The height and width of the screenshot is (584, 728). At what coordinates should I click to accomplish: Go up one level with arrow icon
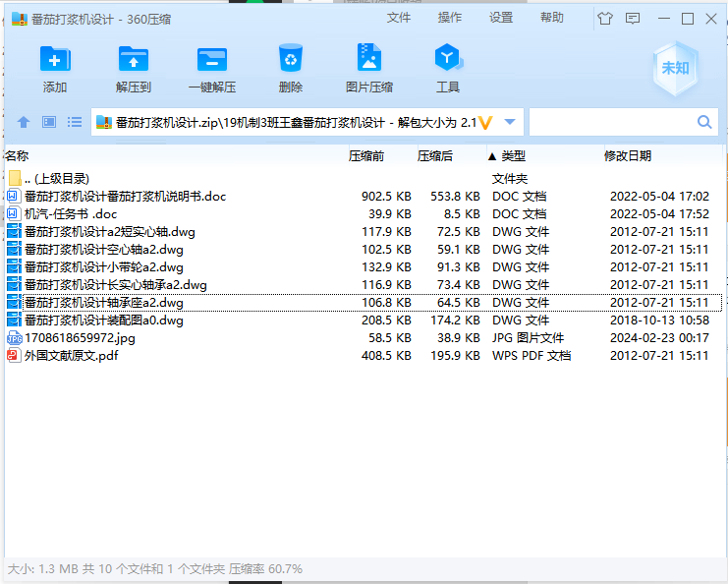click(x=24, y=122)
